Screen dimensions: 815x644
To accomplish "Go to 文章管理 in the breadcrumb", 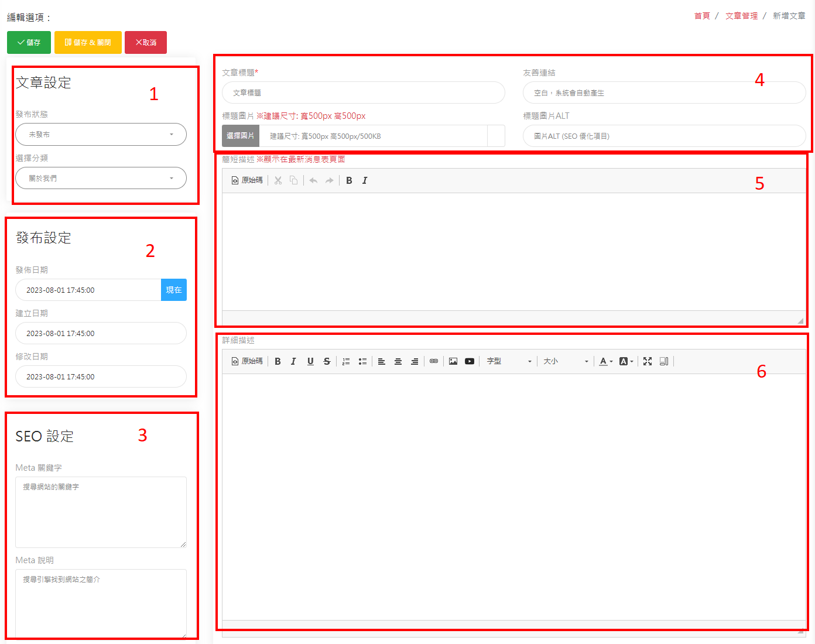I will click(741, 16).
